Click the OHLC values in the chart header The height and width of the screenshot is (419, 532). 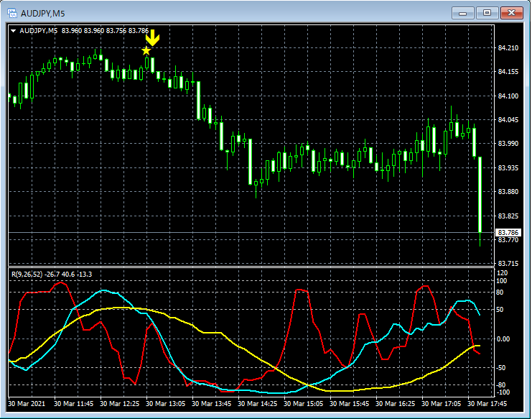(105, 31)
